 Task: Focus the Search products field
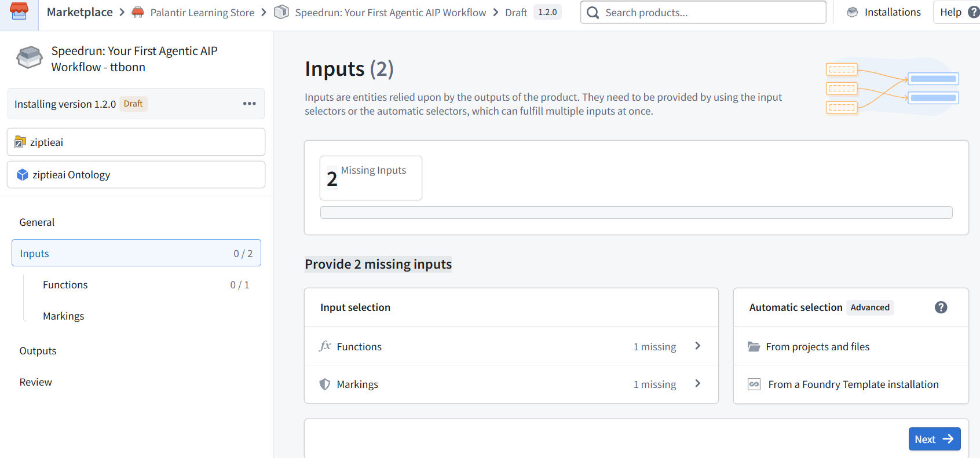[703, 12]
